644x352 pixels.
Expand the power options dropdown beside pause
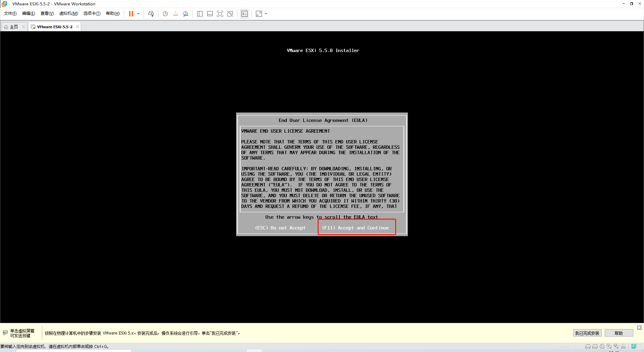click(138, 14)
